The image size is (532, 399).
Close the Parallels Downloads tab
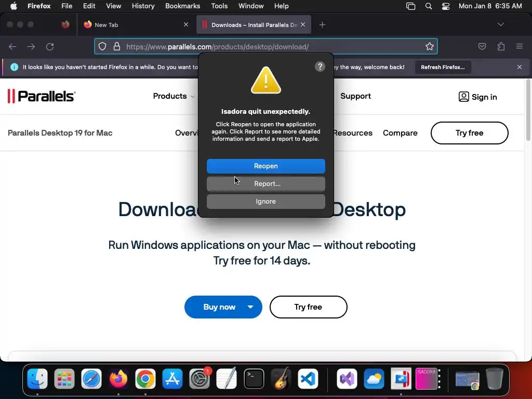[x=303, y=24]
